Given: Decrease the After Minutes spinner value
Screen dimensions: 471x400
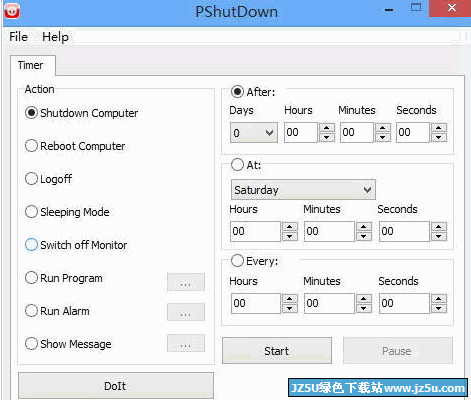Looking at the screenshot, I should [383, 137].
